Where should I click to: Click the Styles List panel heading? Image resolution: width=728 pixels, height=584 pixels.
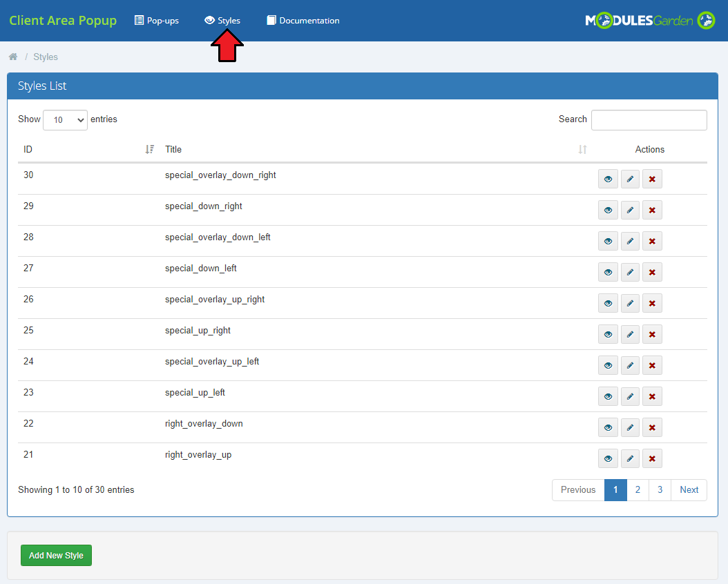[x=363, y=86]
